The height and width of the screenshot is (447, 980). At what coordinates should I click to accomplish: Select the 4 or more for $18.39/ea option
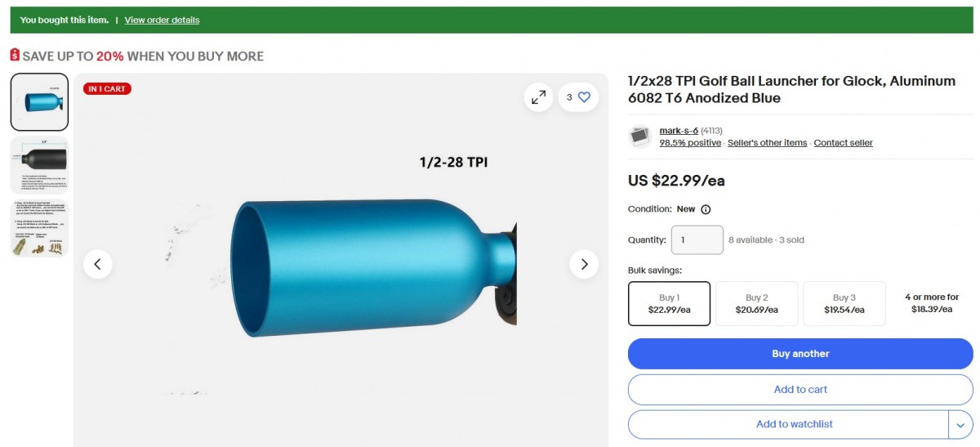[932, 303]
